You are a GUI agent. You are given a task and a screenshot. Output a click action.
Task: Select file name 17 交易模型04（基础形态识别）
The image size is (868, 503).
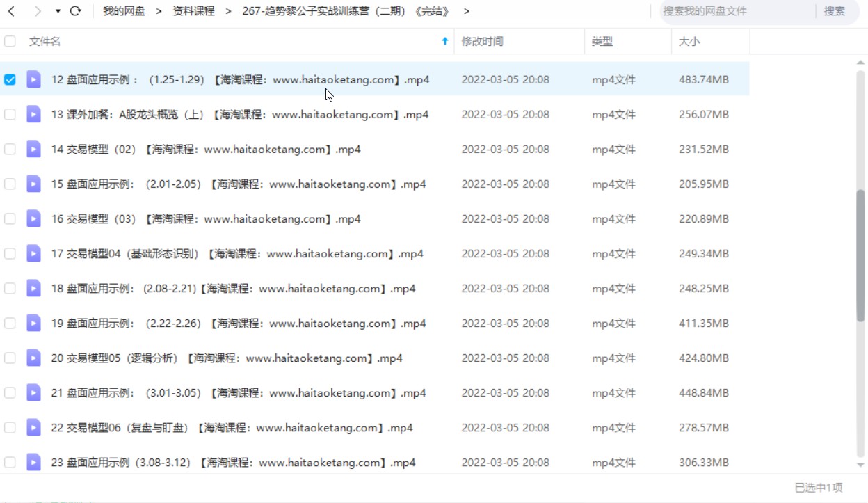237,253
